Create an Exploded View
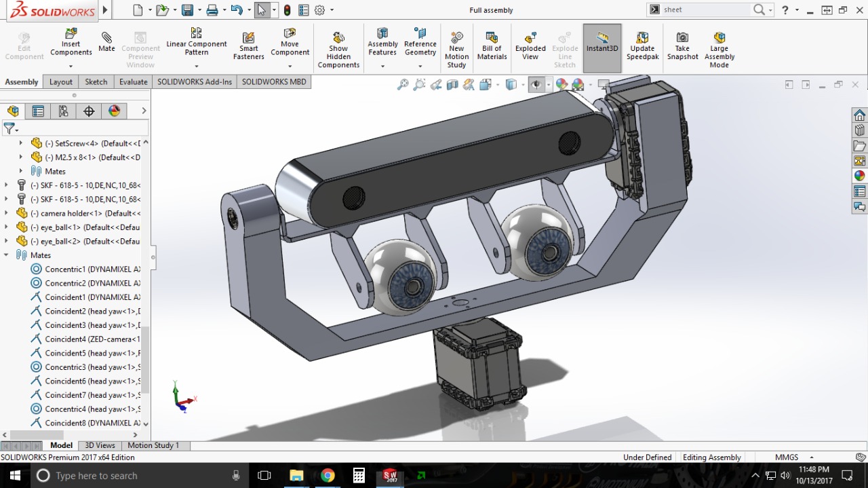Image resolution: width=868 pixels, height=488 pixels. 530,45
